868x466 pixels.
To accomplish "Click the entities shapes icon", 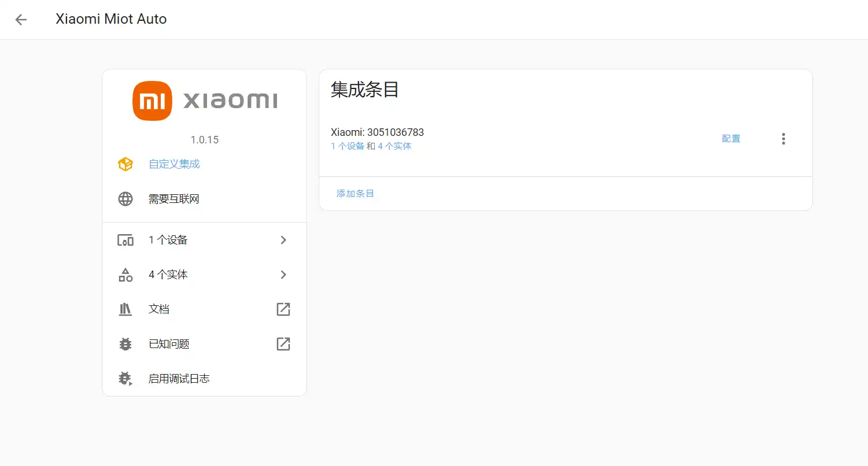I will (x=125, y=275).
